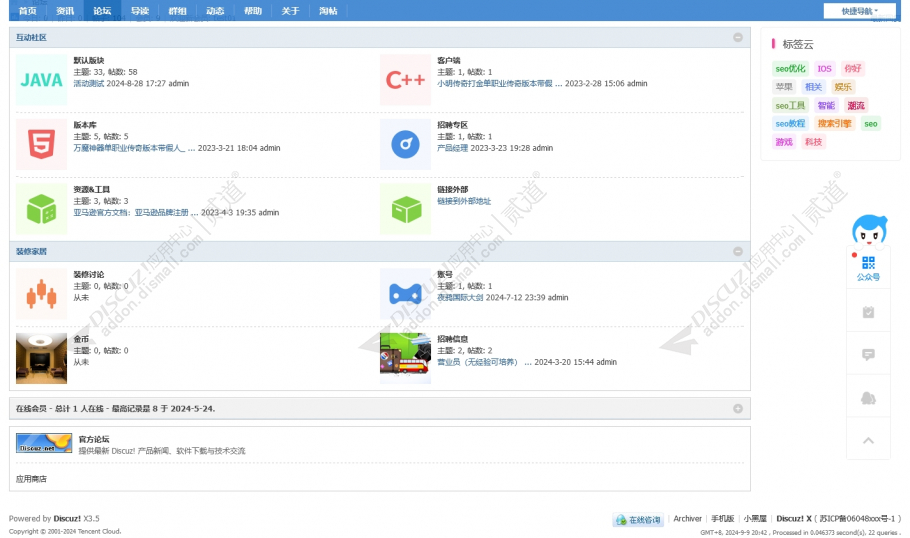Click the 小黑屋 footer link
This screenshot has height=538, width=910.
755,519
